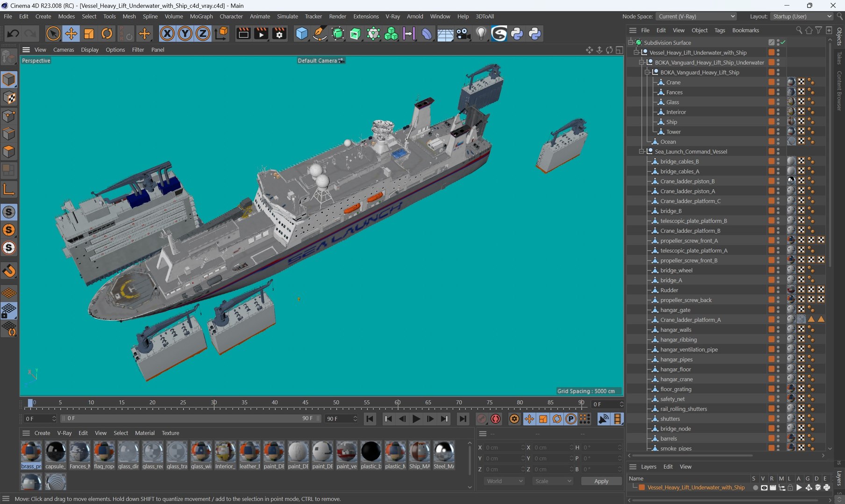Click the Magnet snap icon in sidebar

[x=9, y=271]
